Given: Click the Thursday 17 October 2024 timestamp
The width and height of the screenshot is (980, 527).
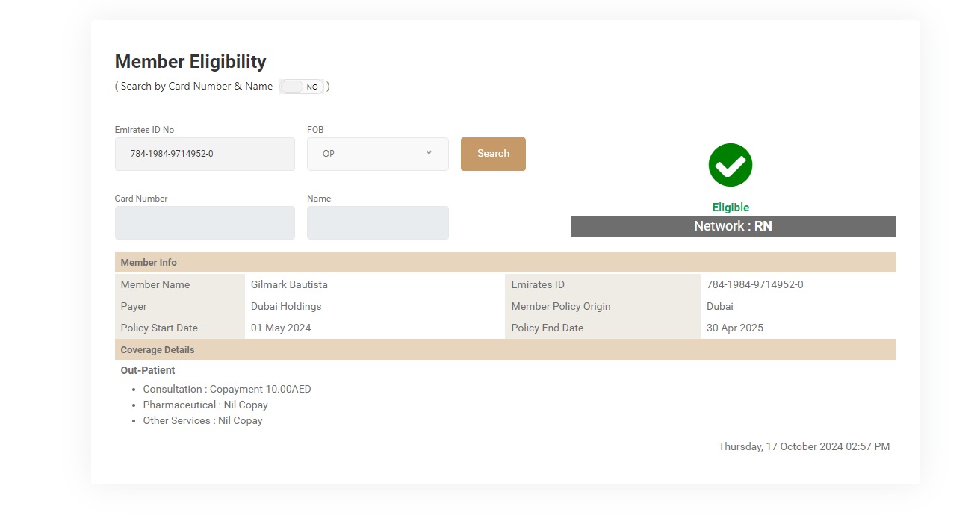Looking at the screenshot, I should point(804,446).
